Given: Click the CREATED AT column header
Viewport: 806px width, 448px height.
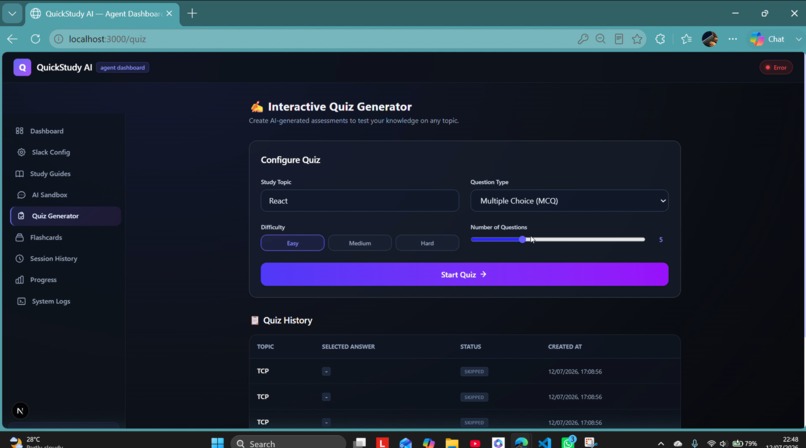Looking at the screenshot, I should [565, 347].
